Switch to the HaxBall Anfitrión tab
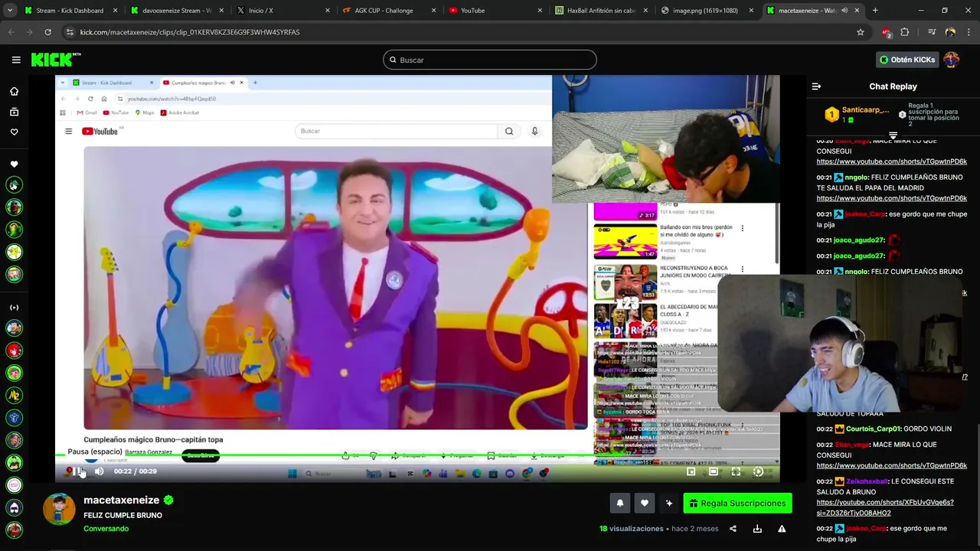 tap(600, 11)
